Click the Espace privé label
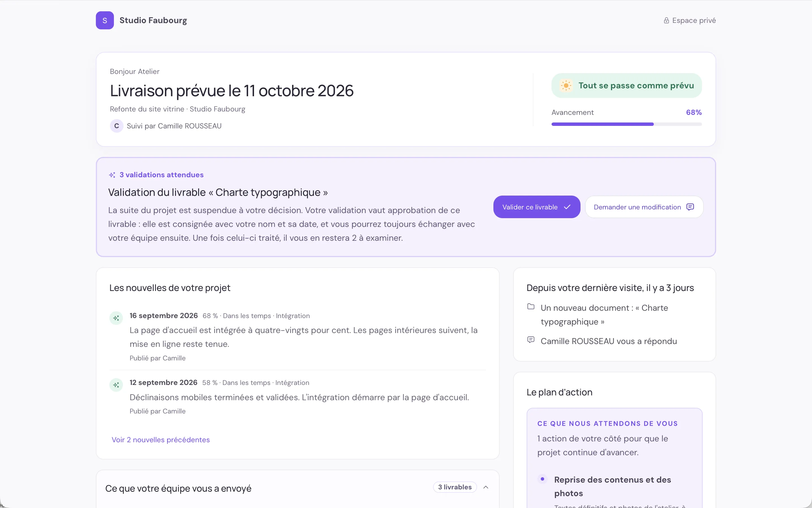 point(694,21)
